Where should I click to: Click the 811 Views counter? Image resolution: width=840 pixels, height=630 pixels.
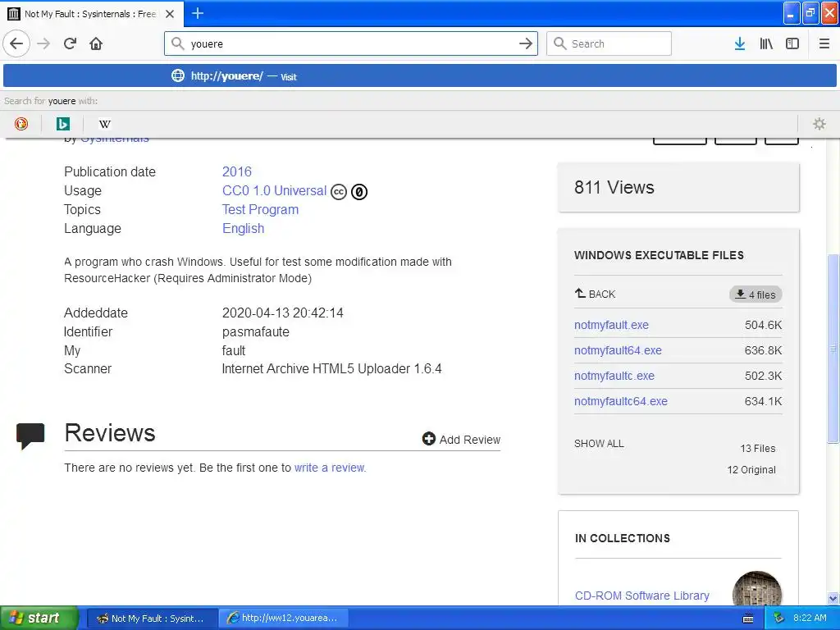(x=614, y=187)
